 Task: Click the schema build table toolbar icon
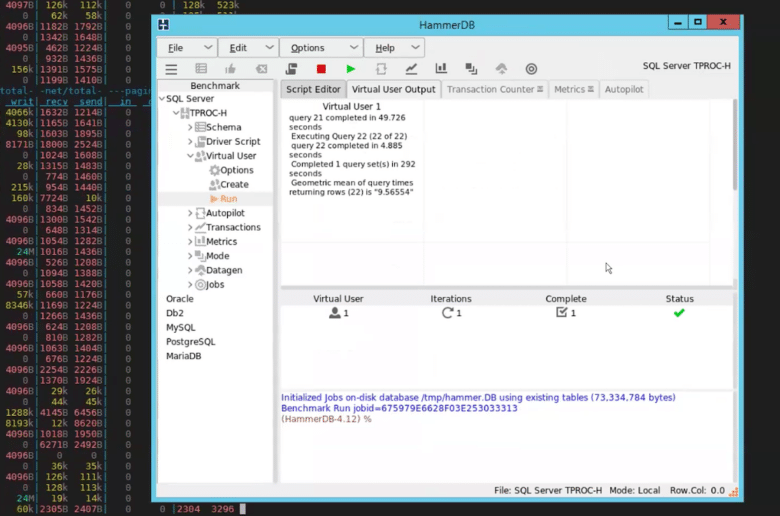point(201,69)
